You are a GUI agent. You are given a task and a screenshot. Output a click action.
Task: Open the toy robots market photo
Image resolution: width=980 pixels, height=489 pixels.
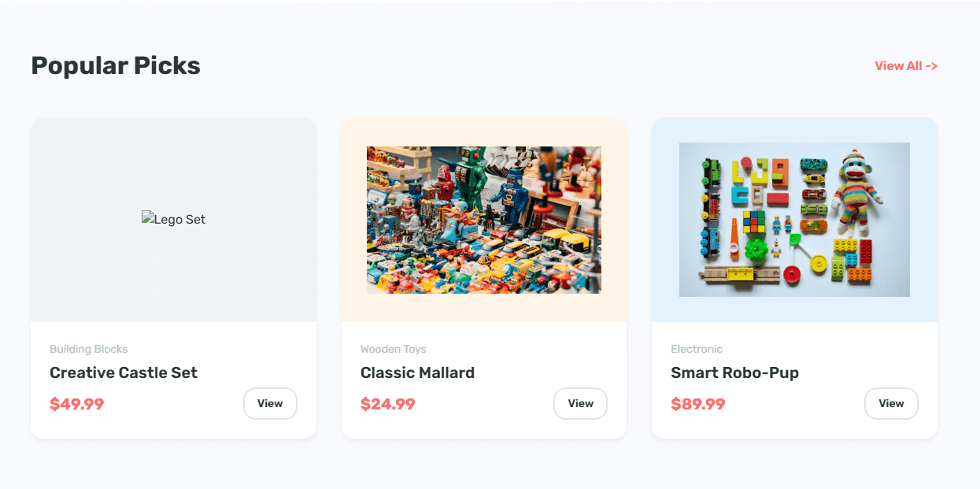click(483, 220)
